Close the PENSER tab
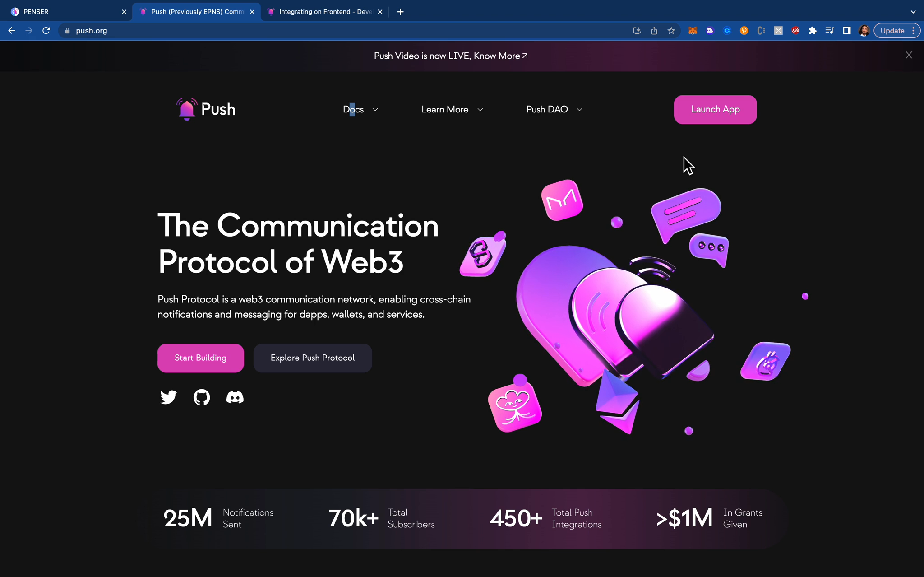The image size is (924, 577). click(x=124, y=12)
